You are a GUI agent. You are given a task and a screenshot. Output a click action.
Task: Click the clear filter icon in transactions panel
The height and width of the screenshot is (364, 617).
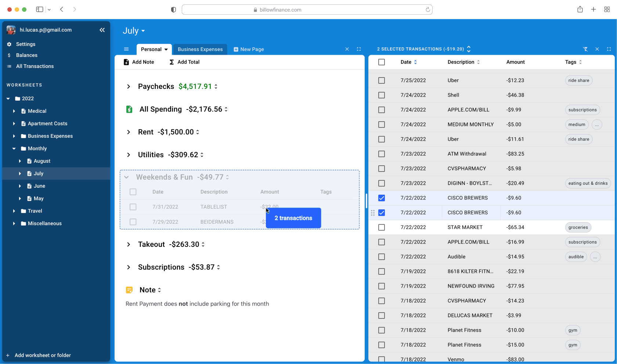(585, 49)
